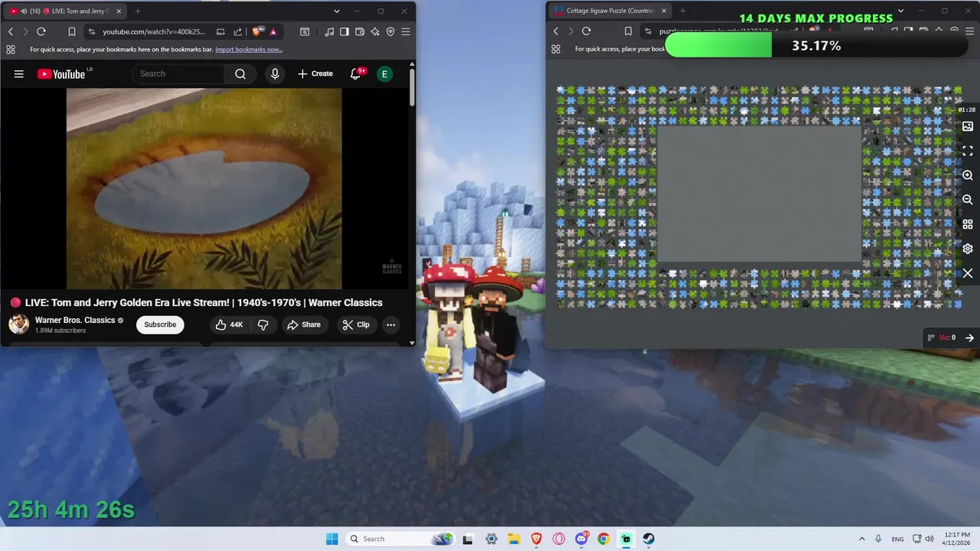Open puzzle settings gear icon
The image size is (980, 551).
pos(968,249)
